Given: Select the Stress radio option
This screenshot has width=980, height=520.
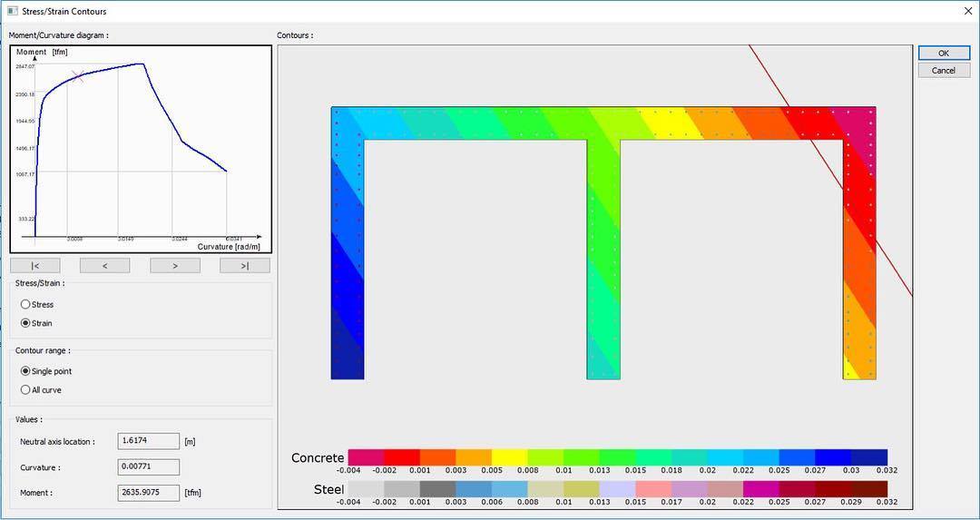Looking at the screenshot, I should click(x=25, y=305).
